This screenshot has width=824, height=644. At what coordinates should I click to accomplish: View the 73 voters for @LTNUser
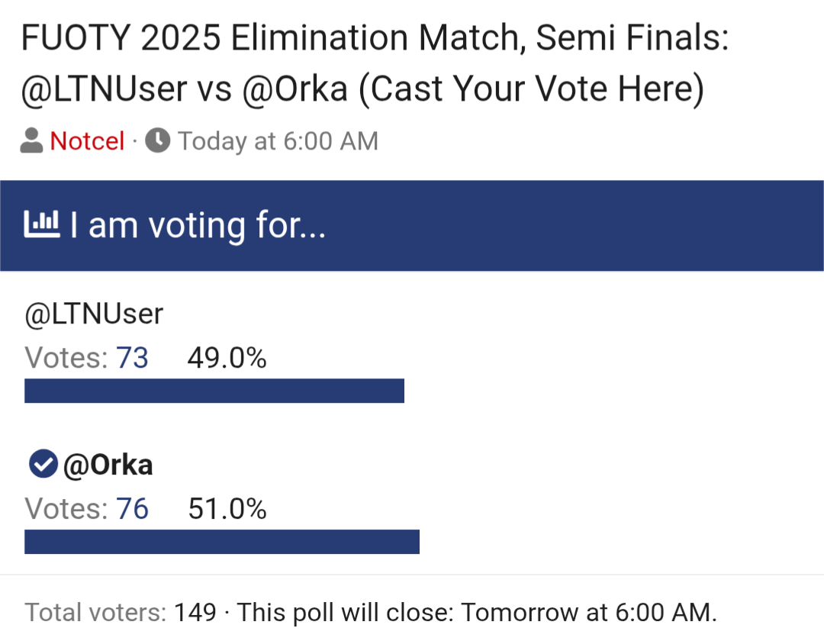132,358
